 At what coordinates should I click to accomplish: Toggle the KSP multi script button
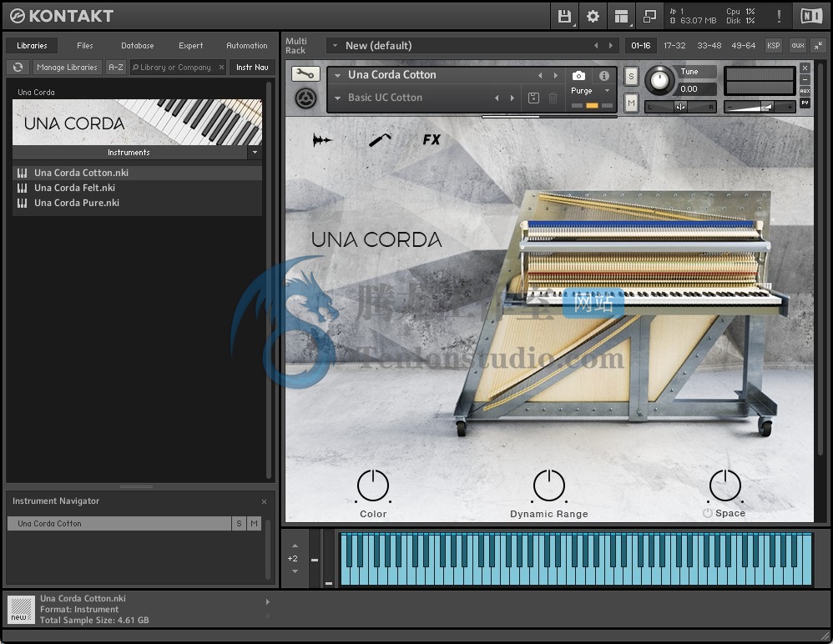coord(774,46)
